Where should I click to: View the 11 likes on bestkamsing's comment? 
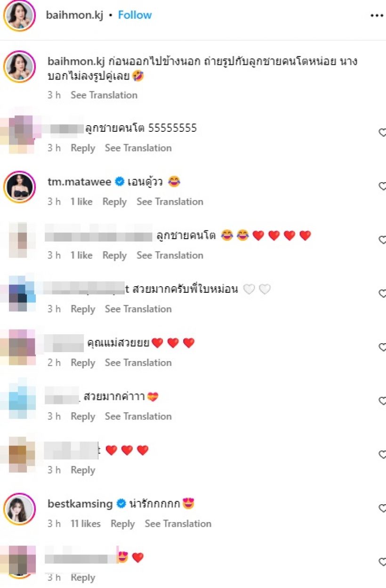coord(86,524)
